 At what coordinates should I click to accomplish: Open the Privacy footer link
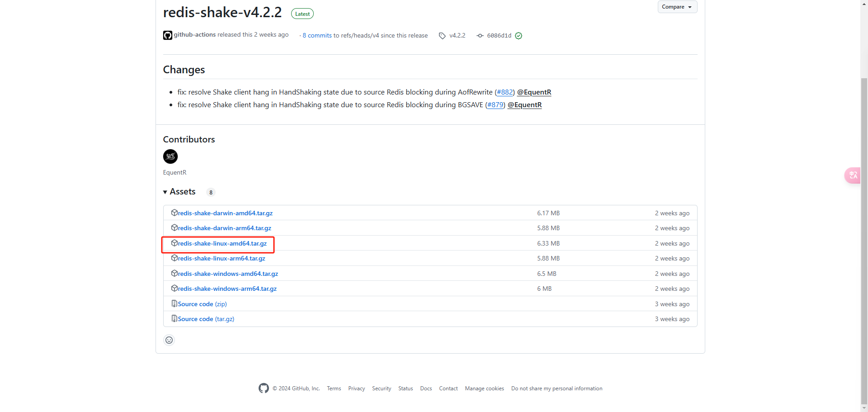coord(356,388)
